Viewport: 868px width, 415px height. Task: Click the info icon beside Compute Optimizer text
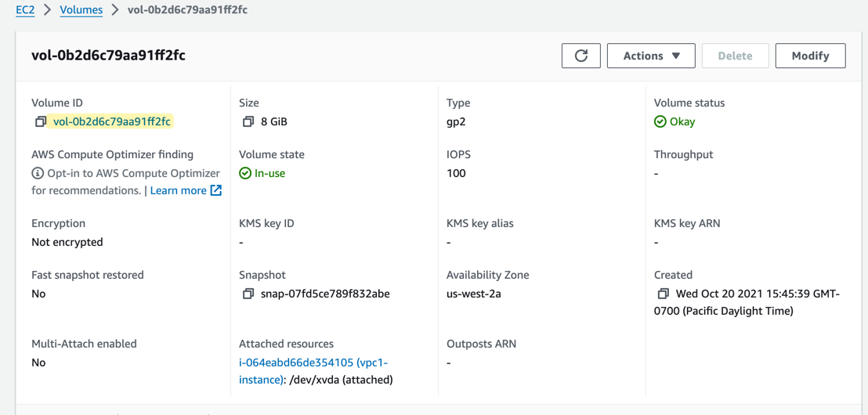tap(37, 173)
